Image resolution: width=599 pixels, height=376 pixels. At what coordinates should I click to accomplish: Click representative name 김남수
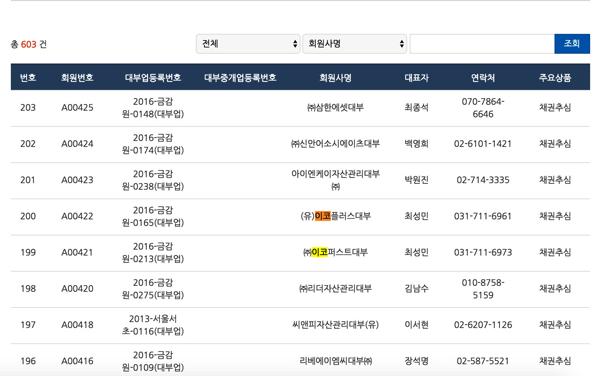(x=416, y=289)
